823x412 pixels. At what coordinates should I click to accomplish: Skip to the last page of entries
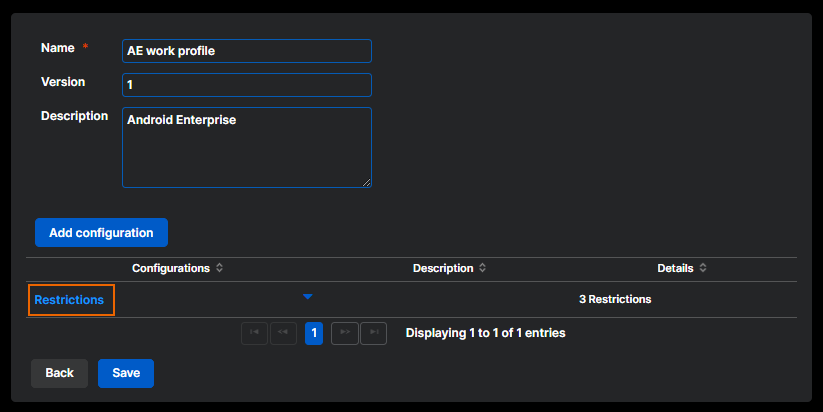click(373, 333)
